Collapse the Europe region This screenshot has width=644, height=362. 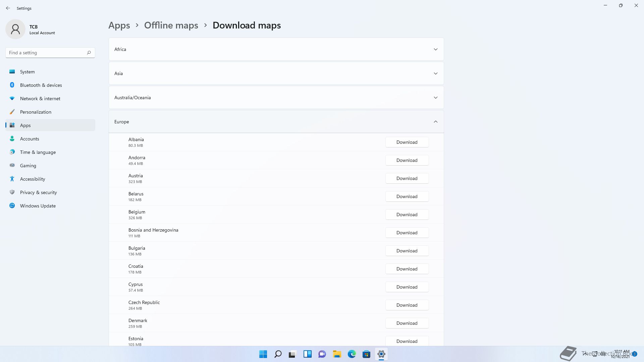click(435, 122)
